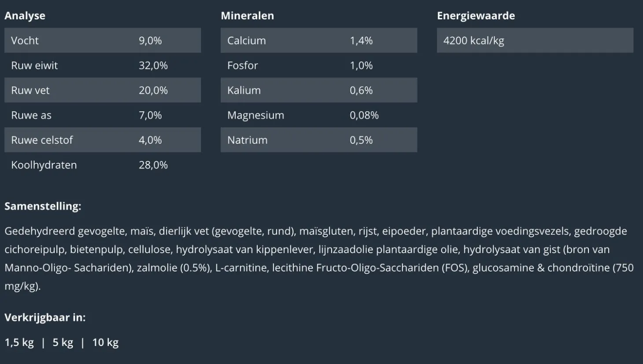
Task: Click the 10 kg size option
Action: (x=105, y=342)
